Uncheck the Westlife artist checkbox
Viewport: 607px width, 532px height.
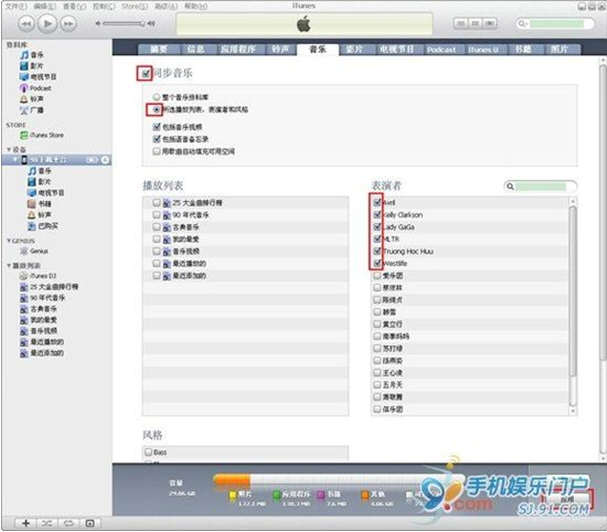click(377, 263)
